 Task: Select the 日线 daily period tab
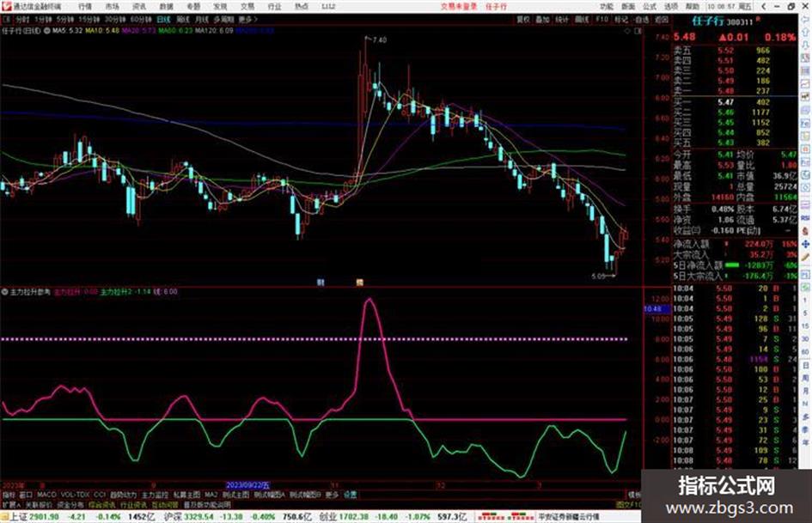click(163, 19)
